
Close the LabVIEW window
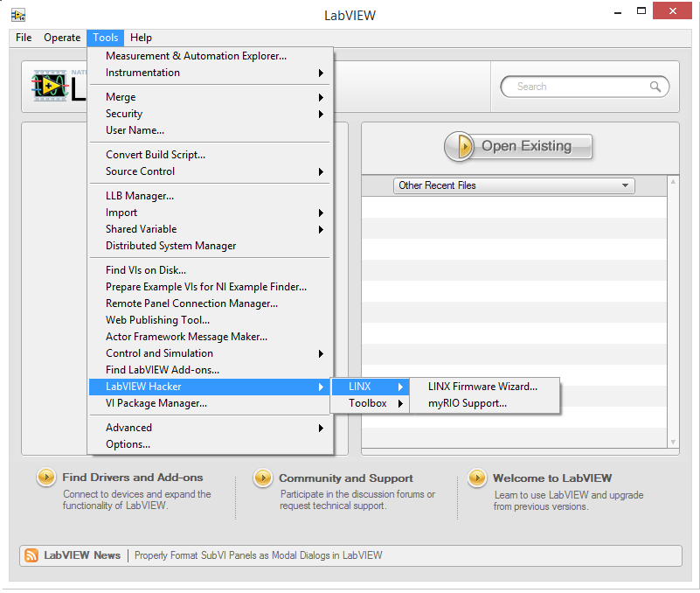click(x=672, y=10)
